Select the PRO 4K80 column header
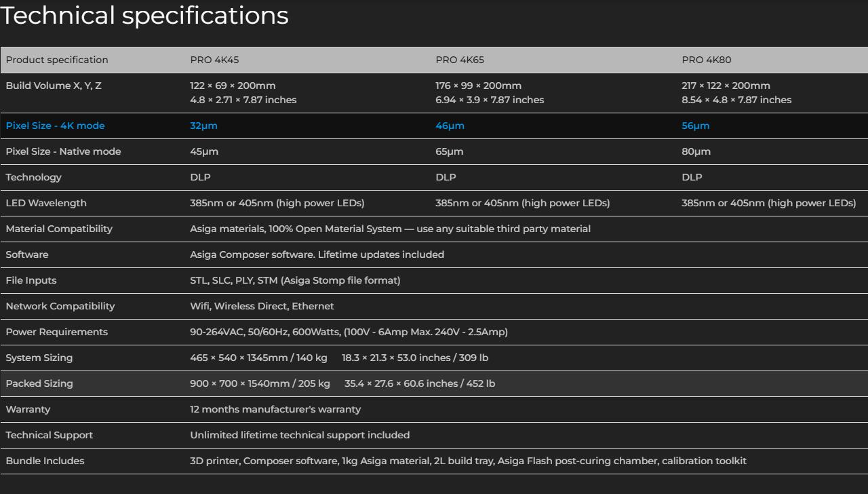Screen dimensions: 868x494 coord(706,60)
